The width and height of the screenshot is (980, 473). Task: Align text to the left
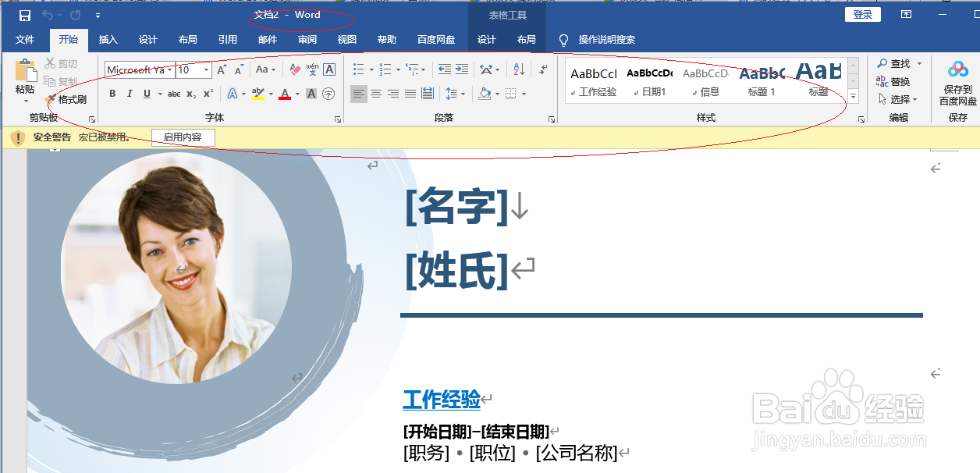coord(358,94)
